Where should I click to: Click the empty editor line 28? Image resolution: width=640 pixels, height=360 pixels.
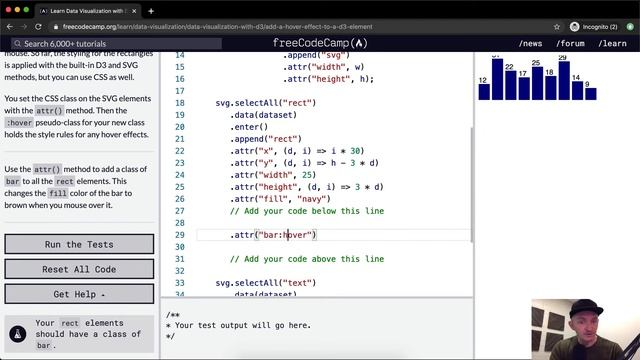333,223
